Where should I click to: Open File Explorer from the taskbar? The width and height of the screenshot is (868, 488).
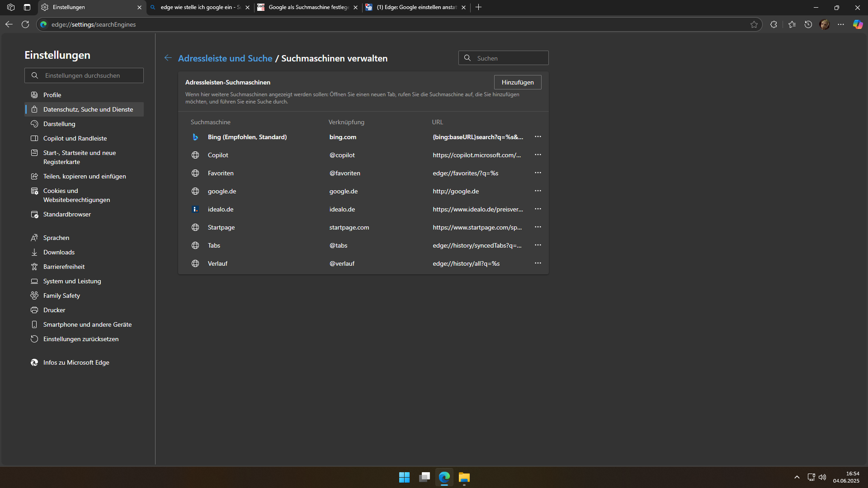464,477
